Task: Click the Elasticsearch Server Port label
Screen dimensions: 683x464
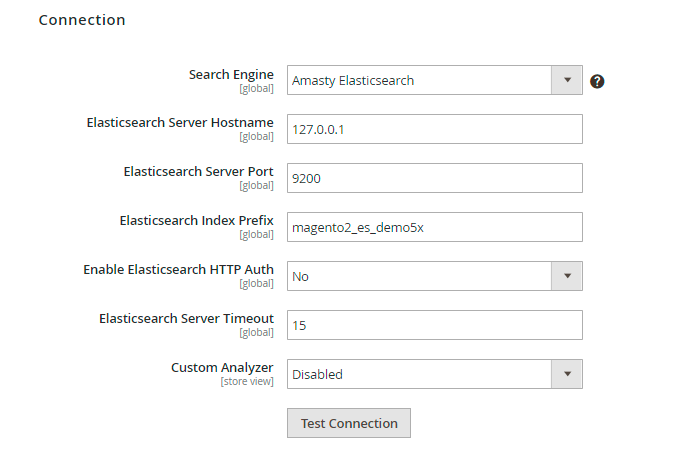Action: (198, 171)
